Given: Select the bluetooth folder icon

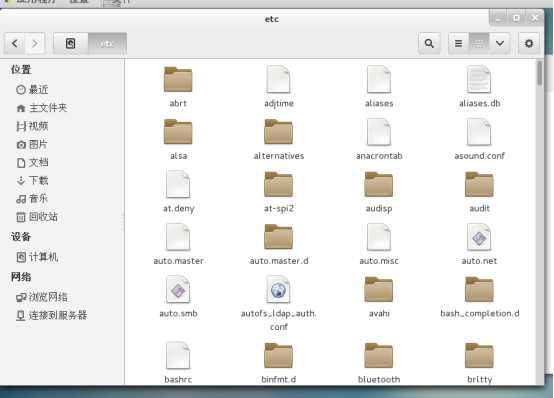Looking at the screenshot, I should point(379,355).
